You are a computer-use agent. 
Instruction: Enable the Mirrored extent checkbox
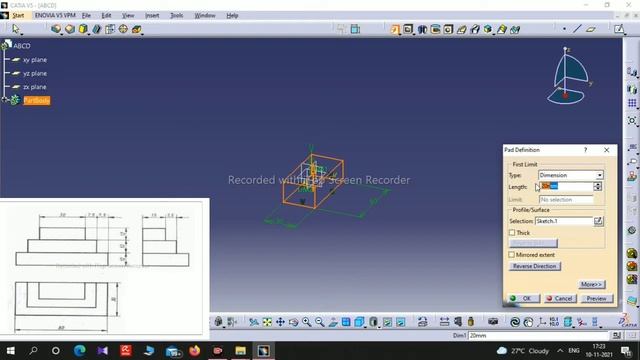pos(511,255)
